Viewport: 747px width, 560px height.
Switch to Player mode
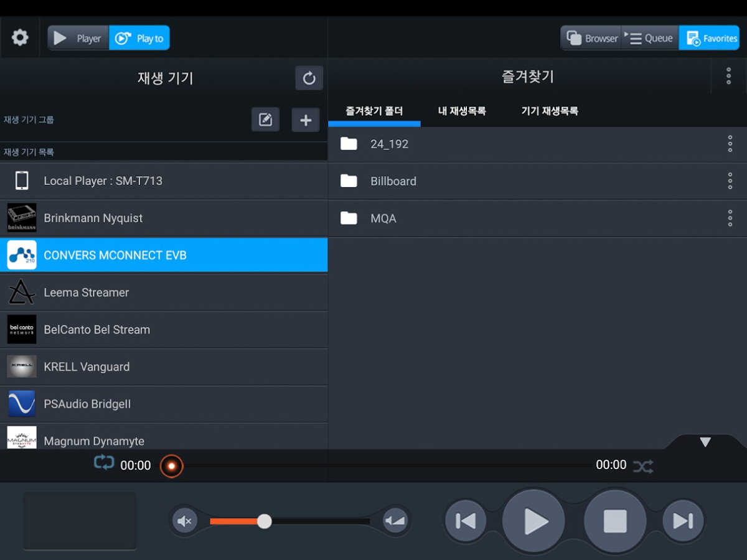(x=78, y=38)
